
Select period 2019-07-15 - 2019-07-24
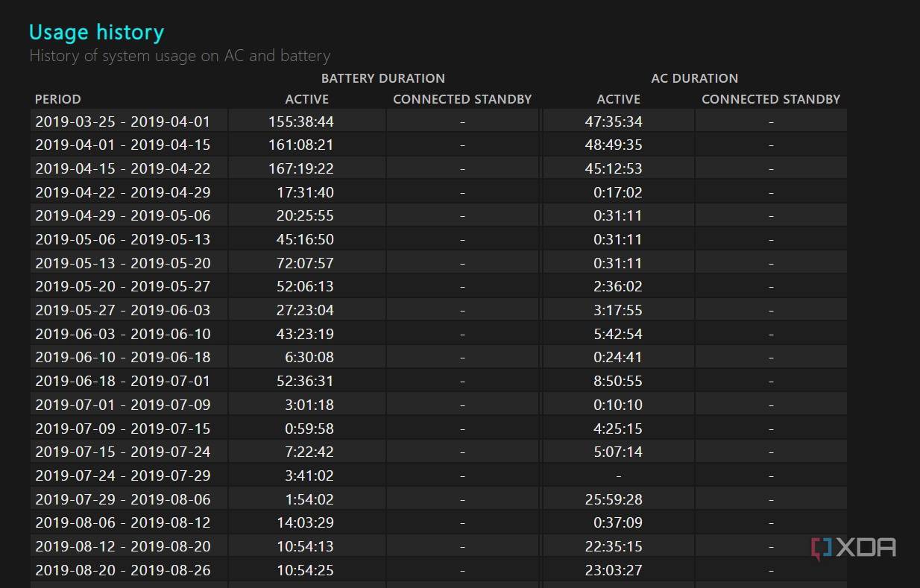[123, 452]
